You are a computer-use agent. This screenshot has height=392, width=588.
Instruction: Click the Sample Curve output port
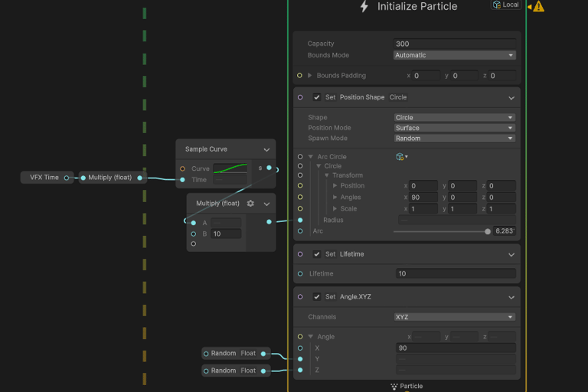click(269, 168)
